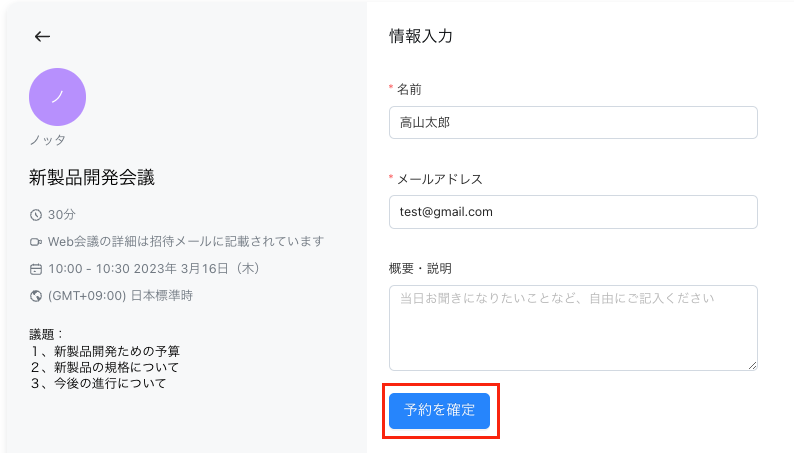The image size is (794, 453).
Task: Click the 情報入力 heading
Action: coord(421,36)
